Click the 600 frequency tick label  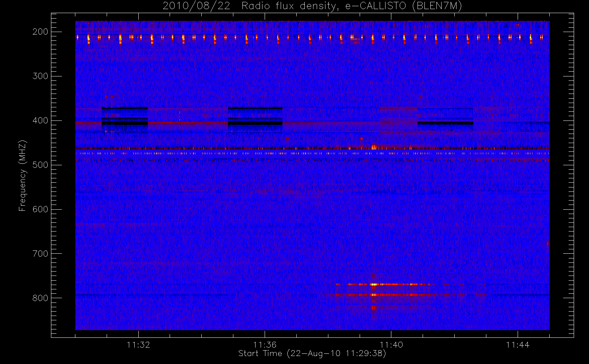click(40, 209)
